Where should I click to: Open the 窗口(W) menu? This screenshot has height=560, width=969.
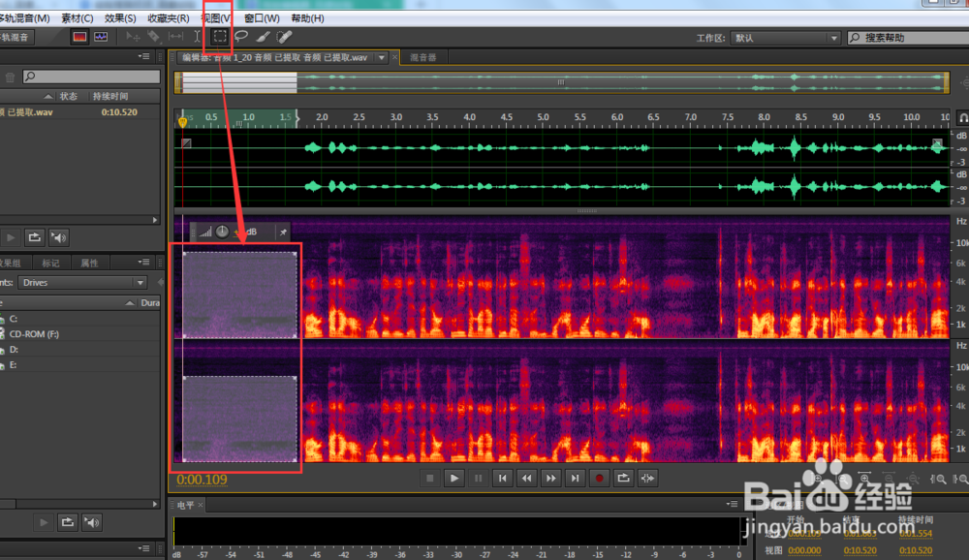pyautogui.click(x=262, y=18)
